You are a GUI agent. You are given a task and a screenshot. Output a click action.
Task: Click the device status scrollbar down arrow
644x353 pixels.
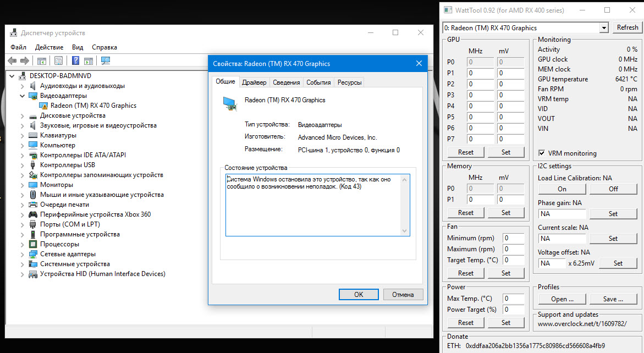point(405,231)
